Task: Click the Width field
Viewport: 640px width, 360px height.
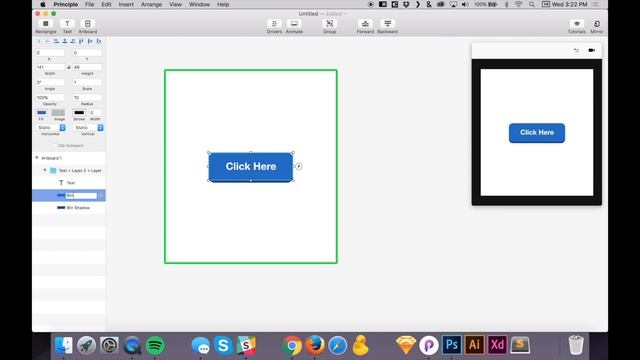Action: [50, 67]
